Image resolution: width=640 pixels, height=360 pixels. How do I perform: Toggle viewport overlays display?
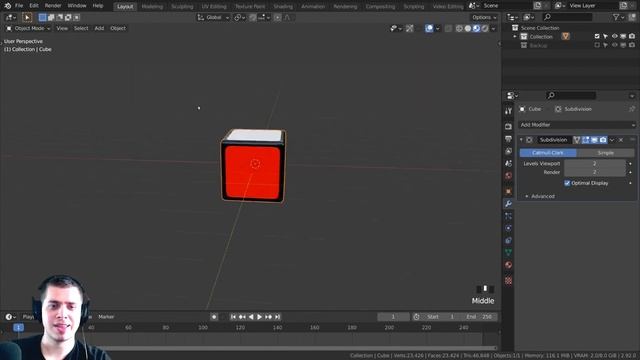coord(429,29)
